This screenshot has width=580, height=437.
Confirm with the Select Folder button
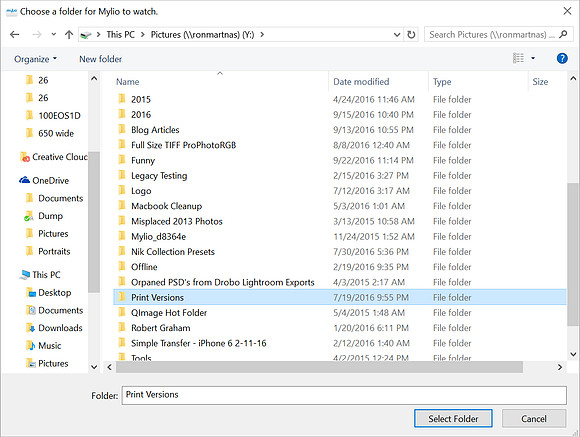[453, 418]
